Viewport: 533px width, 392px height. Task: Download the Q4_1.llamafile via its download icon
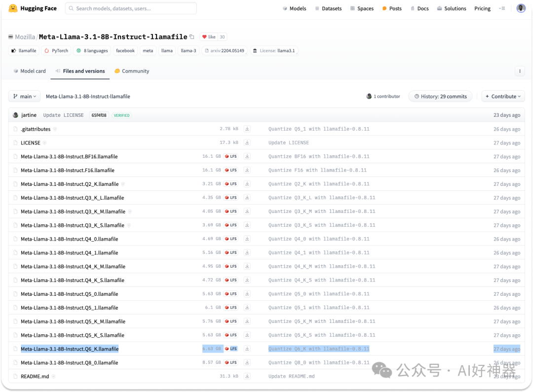coord(247,252)
